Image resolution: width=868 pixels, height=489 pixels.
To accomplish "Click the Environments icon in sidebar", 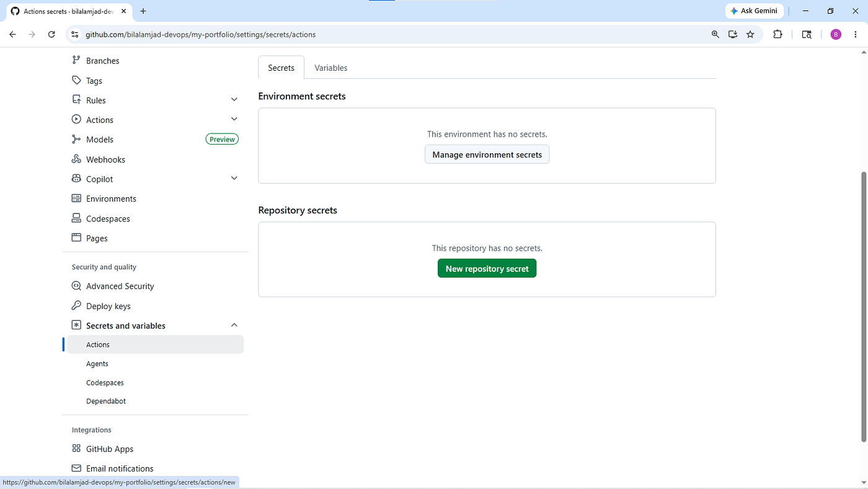I will 76,199.
